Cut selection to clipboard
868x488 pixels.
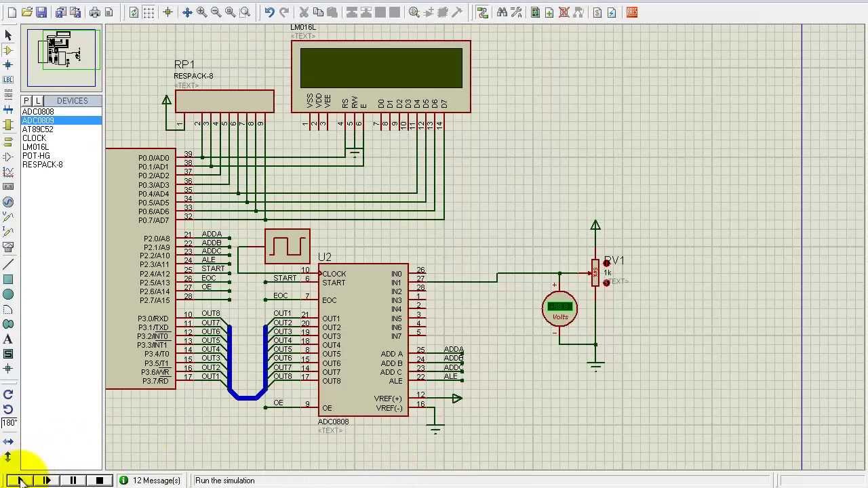pos(304,12)
